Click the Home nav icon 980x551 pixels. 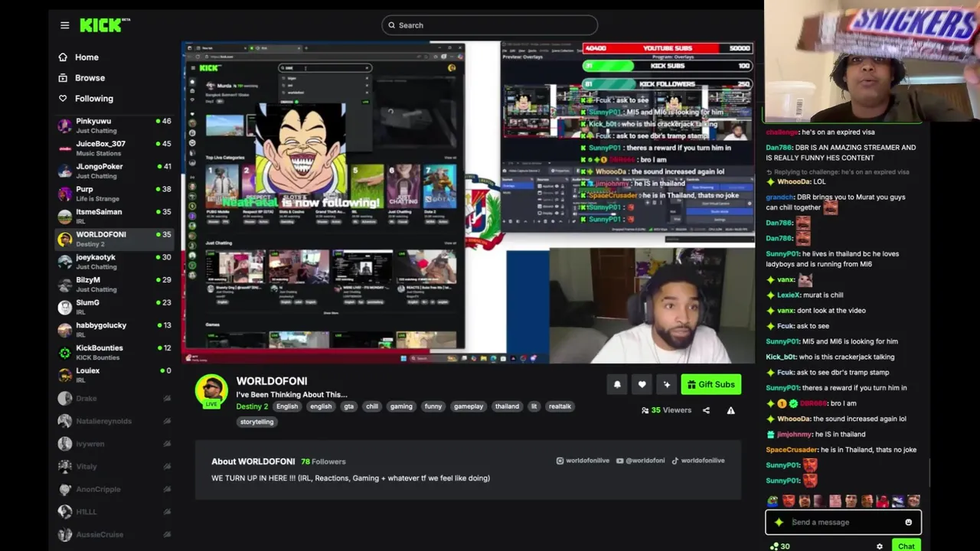click(x=63, y=57)
